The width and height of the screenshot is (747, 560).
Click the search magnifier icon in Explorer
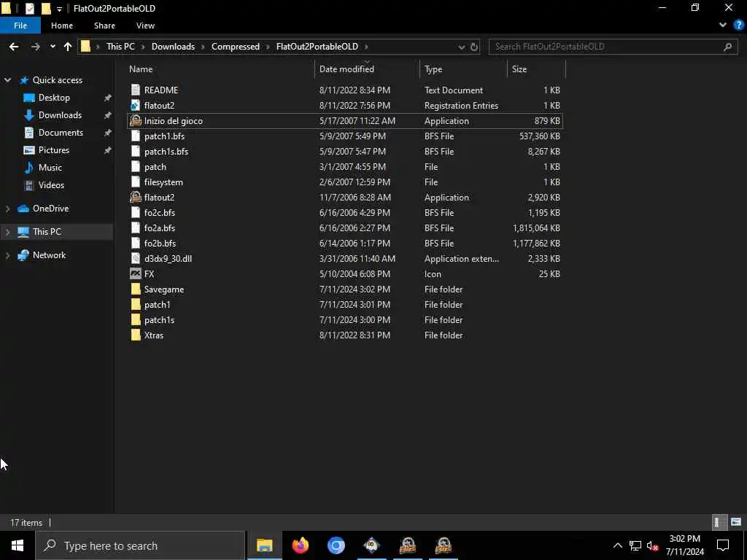pyautogui.click(x=727, y=47)
